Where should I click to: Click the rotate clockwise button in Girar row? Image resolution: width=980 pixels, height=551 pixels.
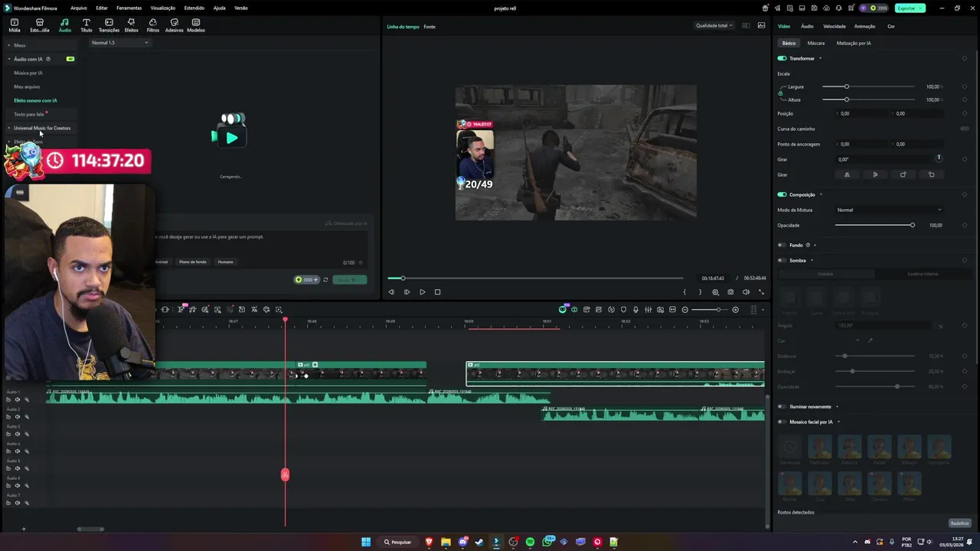coord(903,174)
